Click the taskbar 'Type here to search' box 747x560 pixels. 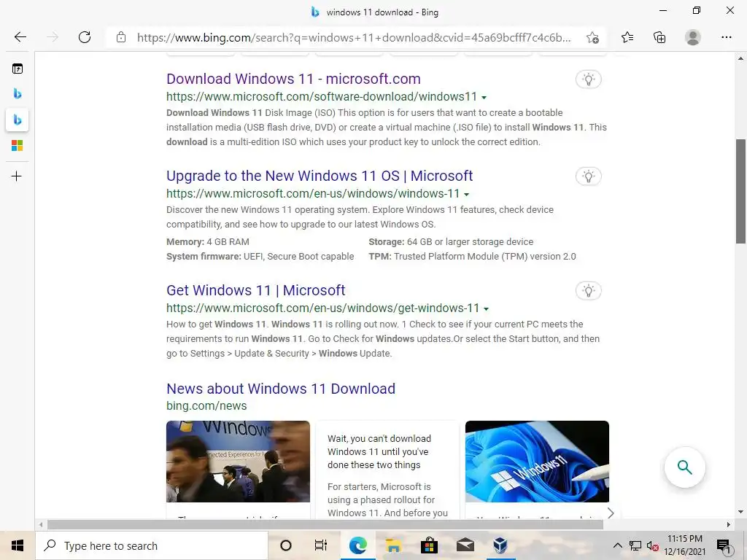click(x=152, y=545)
